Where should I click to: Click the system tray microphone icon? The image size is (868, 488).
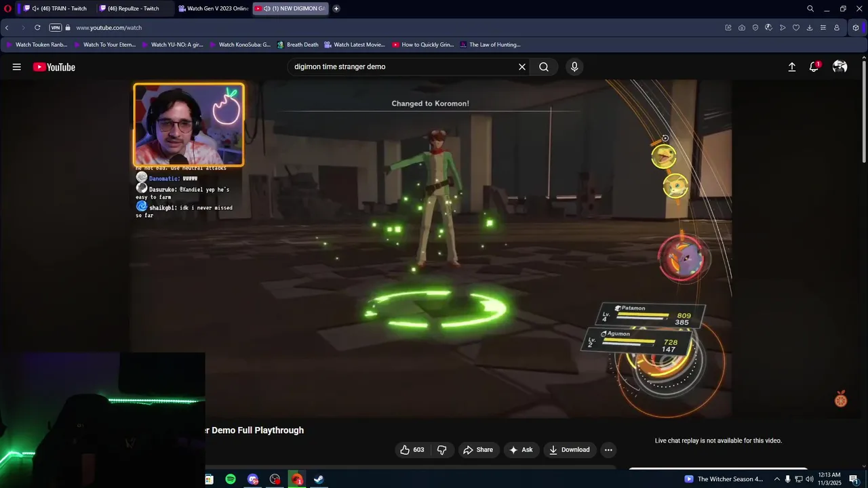pos(788,479)
